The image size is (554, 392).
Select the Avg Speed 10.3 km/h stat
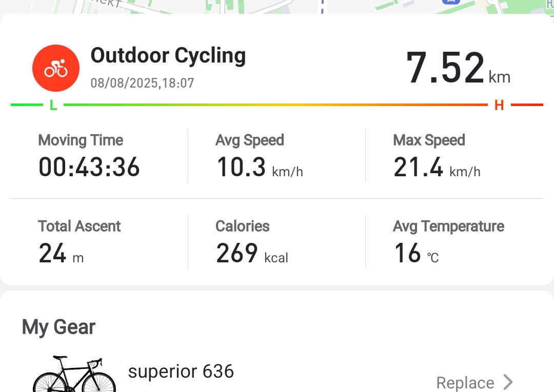[x=260, y=155]
